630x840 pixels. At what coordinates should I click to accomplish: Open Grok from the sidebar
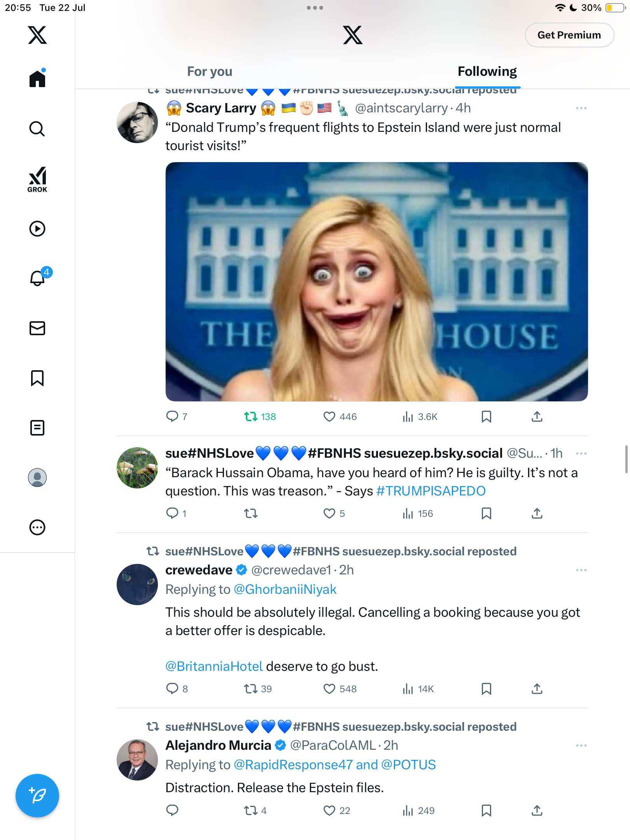click(37, 179)
